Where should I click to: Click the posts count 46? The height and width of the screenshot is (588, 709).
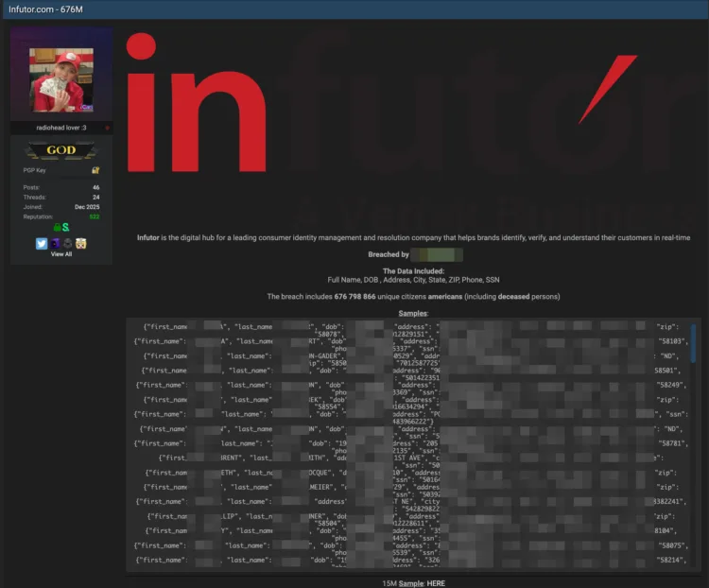coord(95,187)
